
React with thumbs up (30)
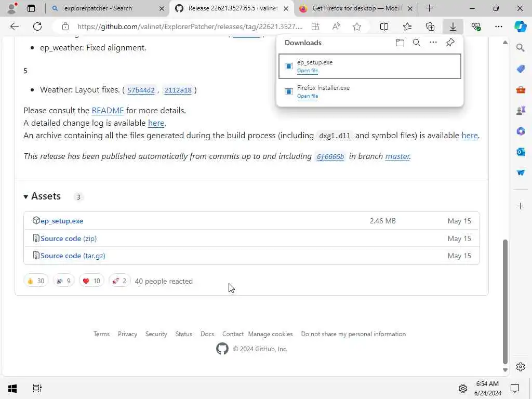(x=36, y=281)
